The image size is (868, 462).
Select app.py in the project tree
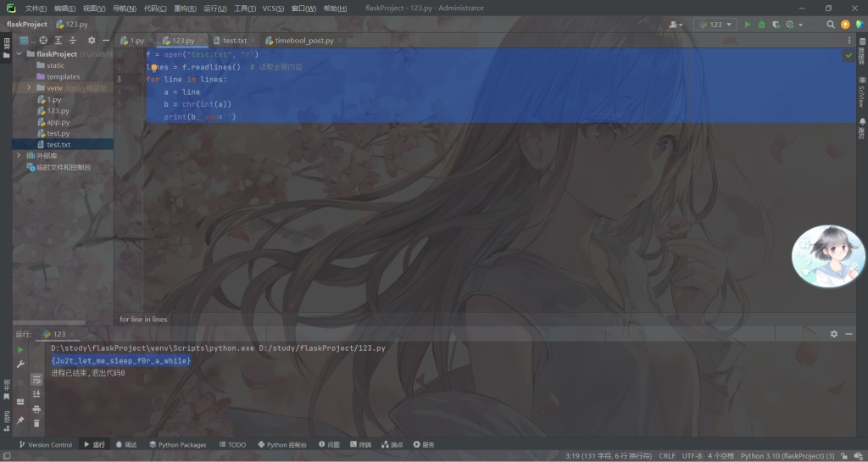58,122
